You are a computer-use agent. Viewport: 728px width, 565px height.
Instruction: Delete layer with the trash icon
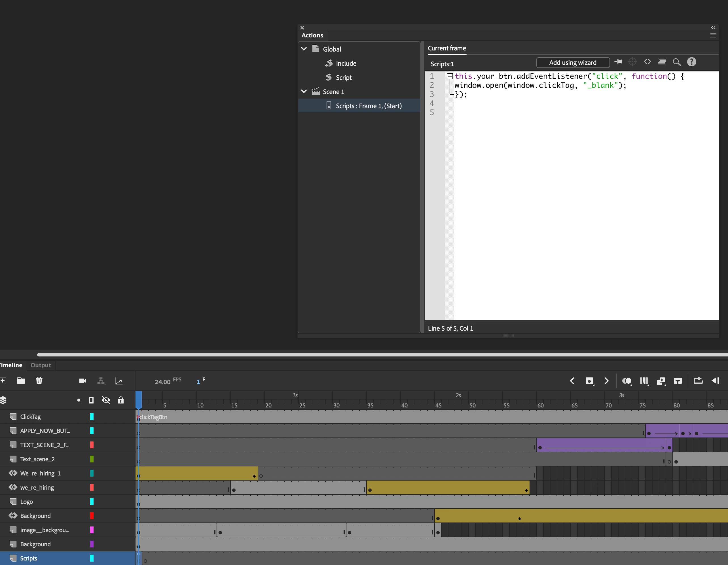pyautogui.click(x=39, y=381)
